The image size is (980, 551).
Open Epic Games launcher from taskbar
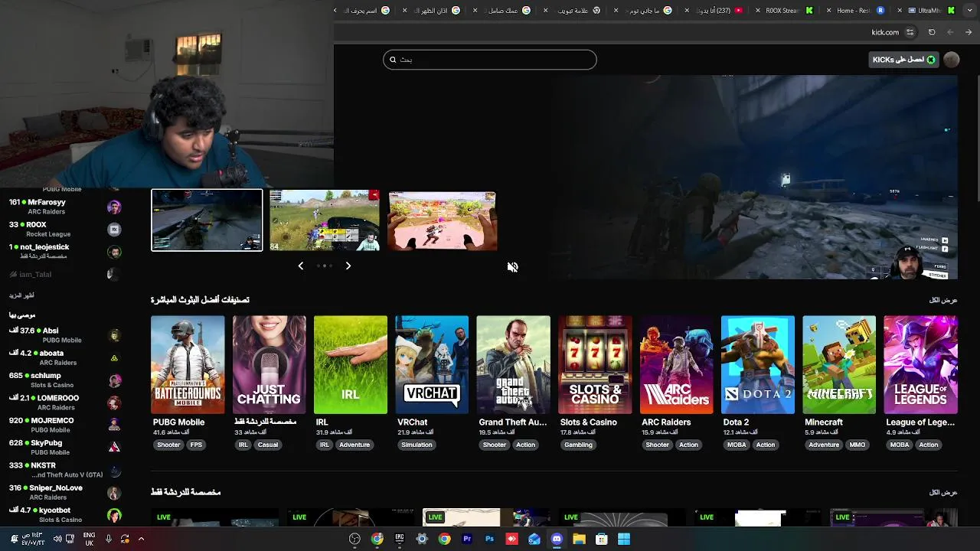(399, 539)
